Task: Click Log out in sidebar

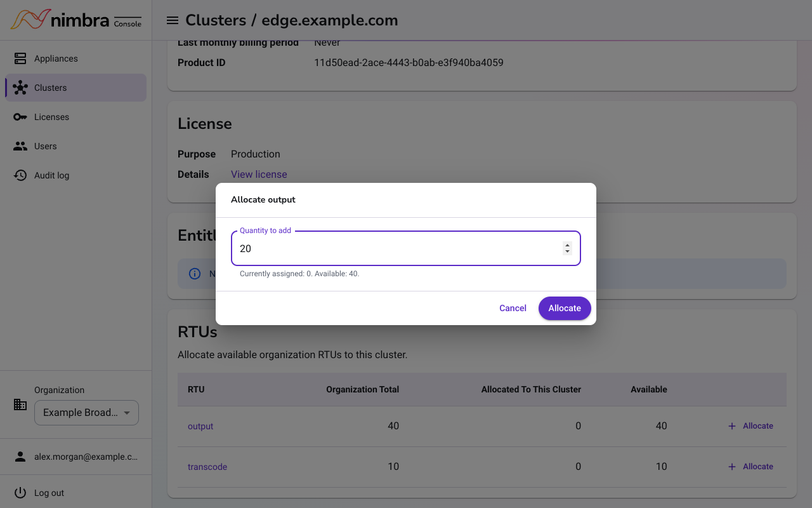Action: coord(76,493)
